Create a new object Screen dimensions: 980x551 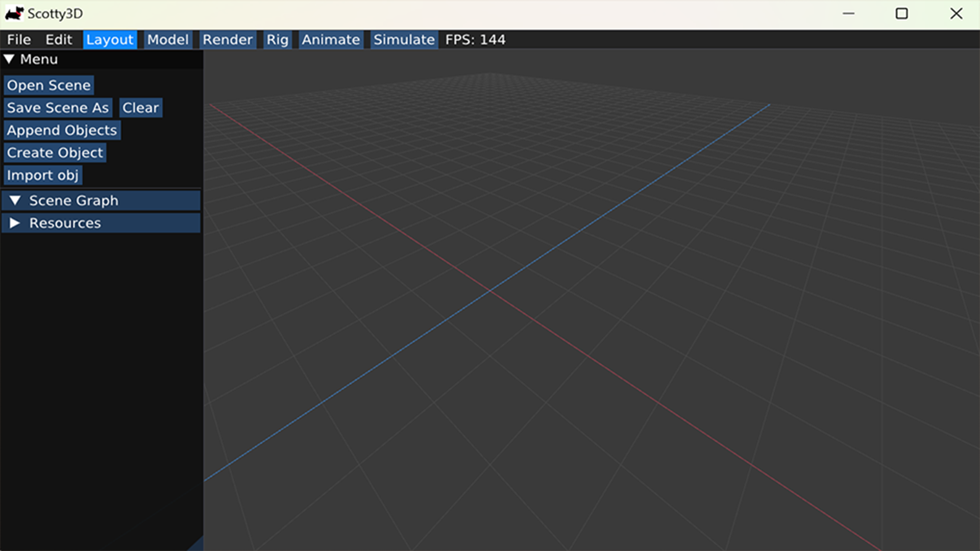[55, 153]
